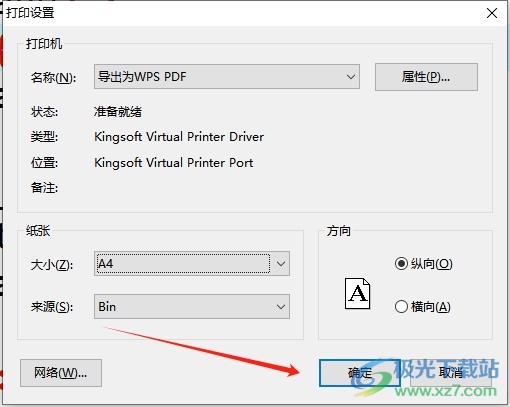Expand the chevron arrow beside A4
This screenshot has width=510, height=407.
(281, 264)
